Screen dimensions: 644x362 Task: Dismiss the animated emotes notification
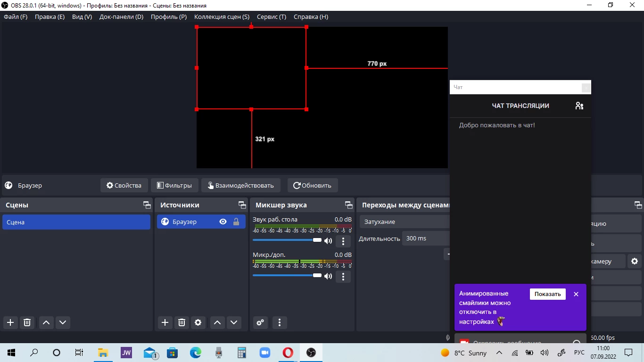[x=576, y=294]
